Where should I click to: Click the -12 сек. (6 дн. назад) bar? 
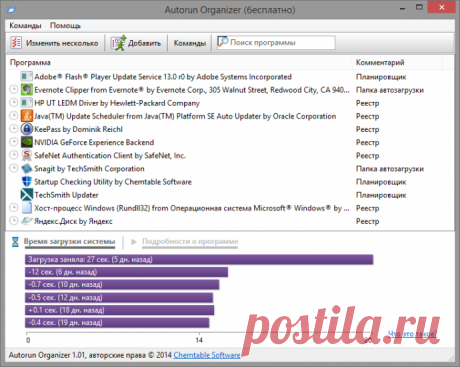(126, 272)
